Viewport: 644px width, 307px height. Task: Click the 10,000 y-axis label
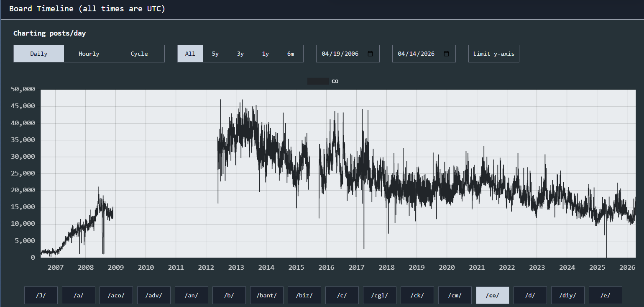pos(24,224)
